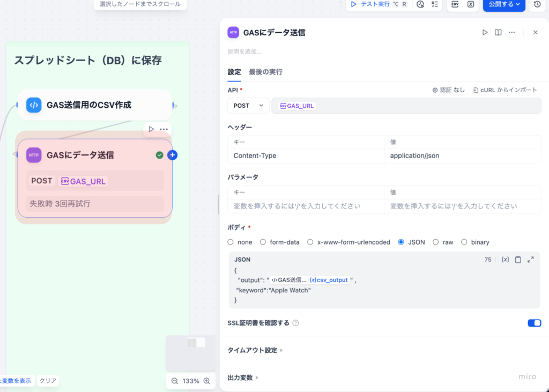Open the POST method dropdown

click(x=248, y=106)
